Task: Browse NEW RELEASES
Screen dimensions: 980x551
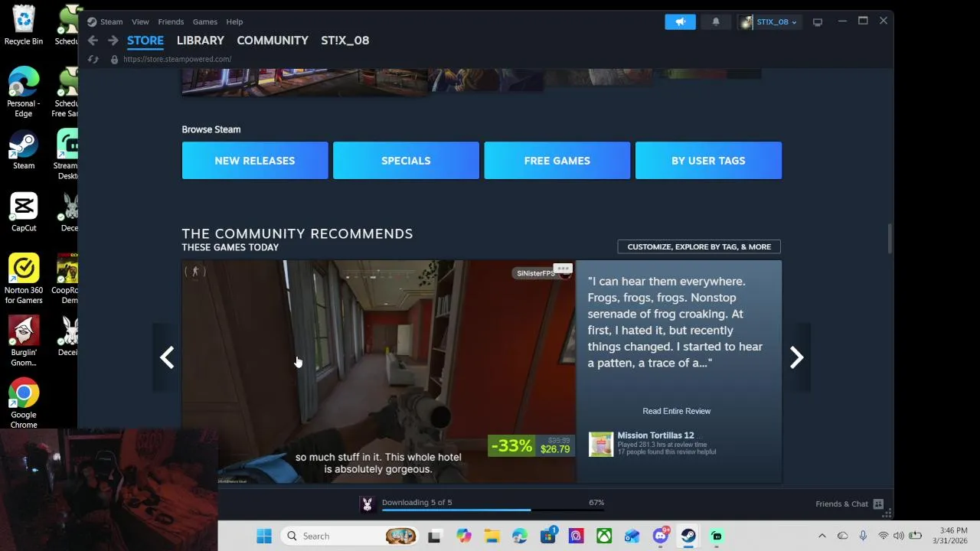Action: pos(255,161)
